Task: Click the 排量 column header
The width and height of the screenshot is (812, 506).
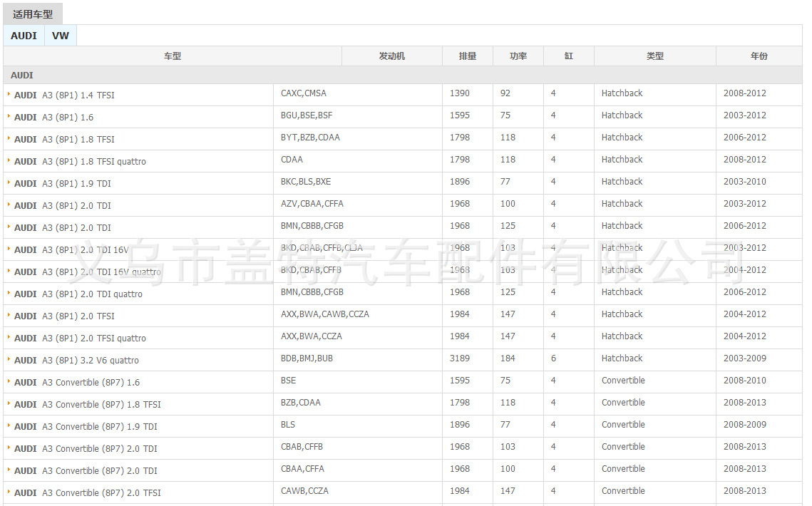Action: pos(468,56)
